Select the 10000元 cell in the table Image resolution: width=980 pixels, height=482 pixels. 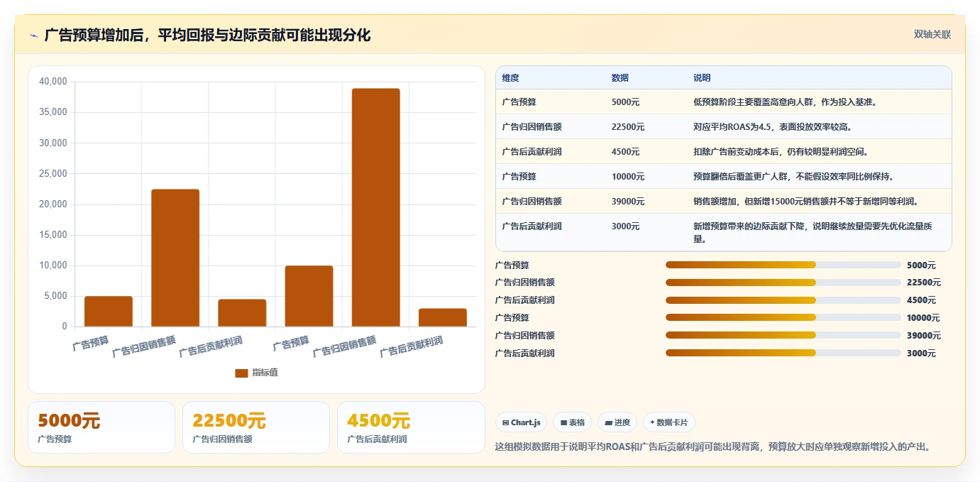point(628,177)
